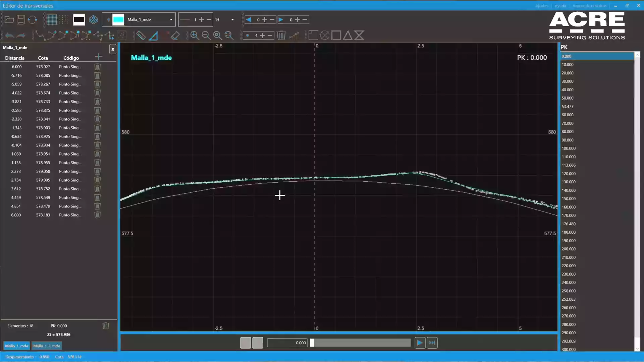Click the PK position slider handle

pos(312,343)
